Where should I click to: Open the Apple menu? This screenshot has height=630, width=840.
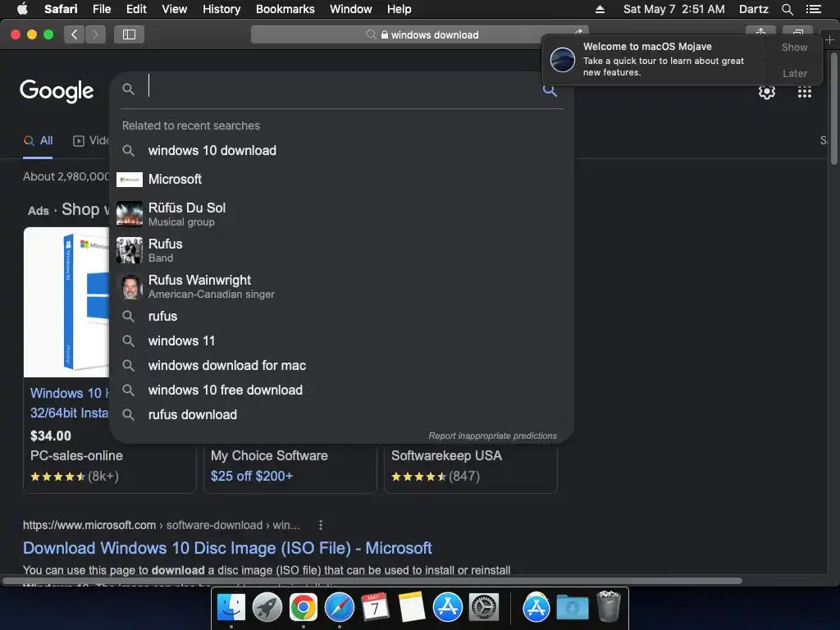(x=22, y=9)
